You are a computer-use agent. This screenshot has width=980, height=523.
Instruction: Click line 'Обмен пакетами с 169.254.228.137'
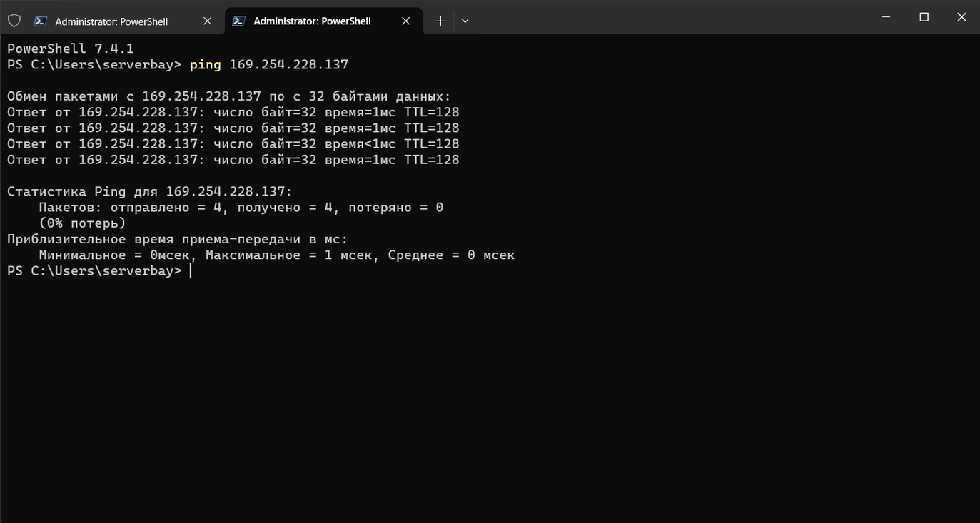pyautogui.click(x=229, y=96)
